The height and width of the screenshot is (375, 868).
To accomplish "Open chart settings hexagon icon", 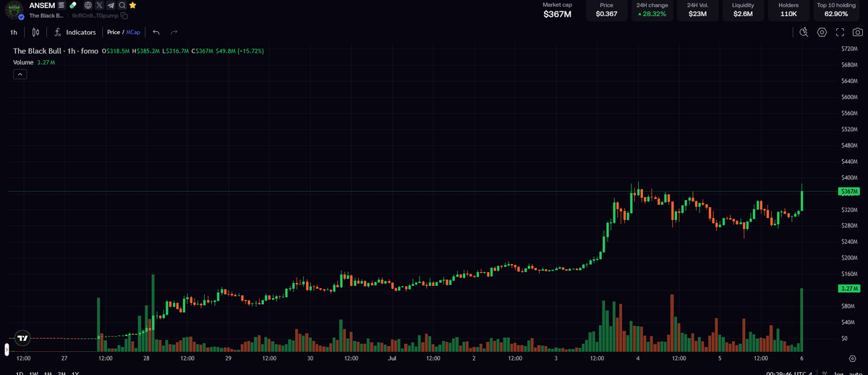I will 822,33.
